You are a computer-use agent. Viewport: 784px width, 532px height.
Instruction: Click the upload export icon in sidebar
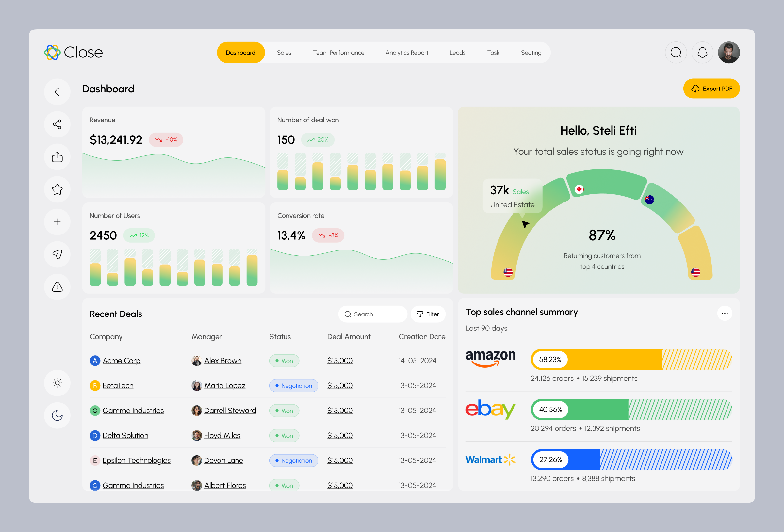57,157
